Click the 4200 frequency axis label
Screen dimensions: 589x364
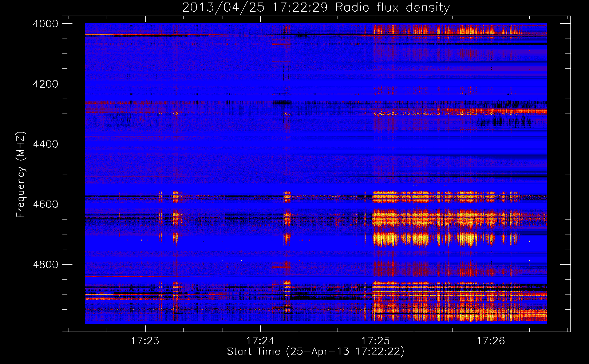(46, 84)
